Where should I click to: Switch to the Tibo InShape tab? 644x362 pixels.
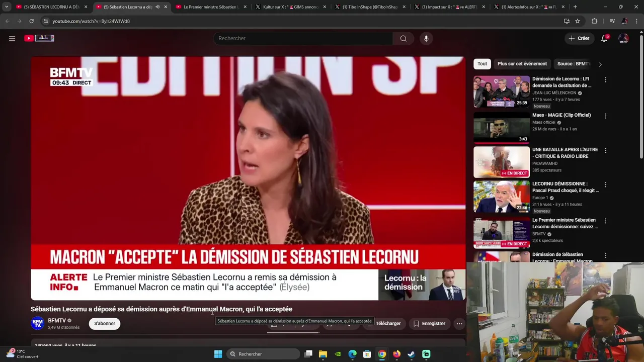(370, 7)
